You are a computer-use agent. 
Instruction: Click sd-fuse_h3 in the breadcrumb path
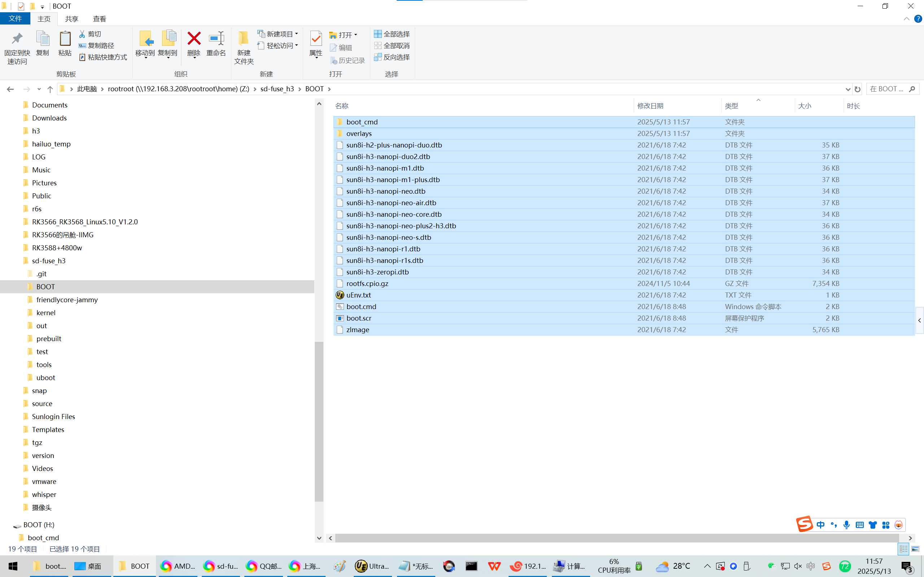click(x=277, y=89)
